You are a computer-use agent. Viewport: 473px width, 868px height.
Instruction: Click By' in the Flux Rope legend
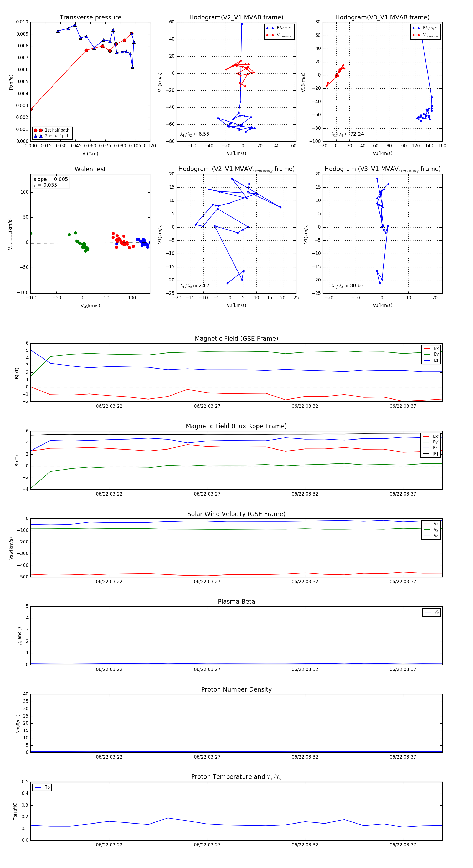point(431,442)
